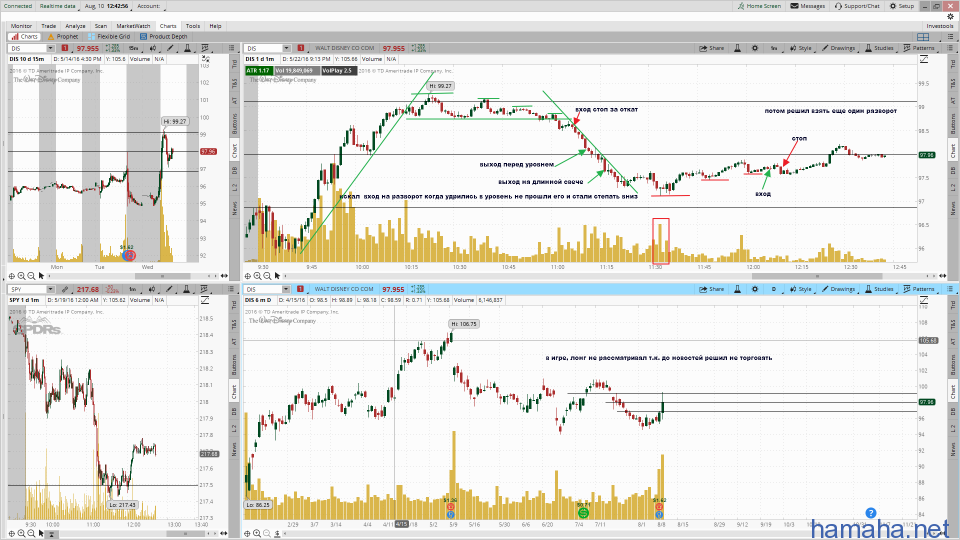Switch to the Tools tab
The width and height of the screenshot is (960, 540).
click(x=193, y=26)
